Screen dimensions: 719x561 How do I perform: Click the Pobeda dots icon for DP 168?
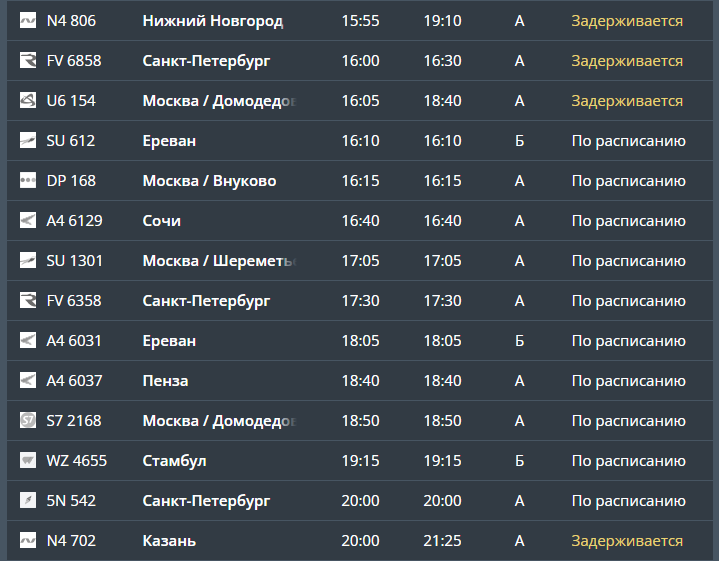coord(28,181)
